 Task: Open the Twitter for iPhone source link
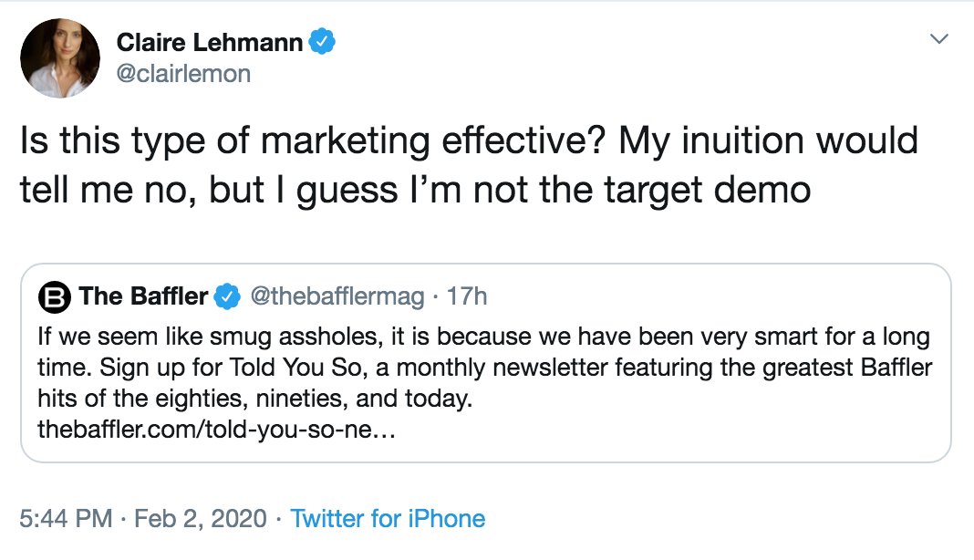pyautogui.click(x=388, y=519)
